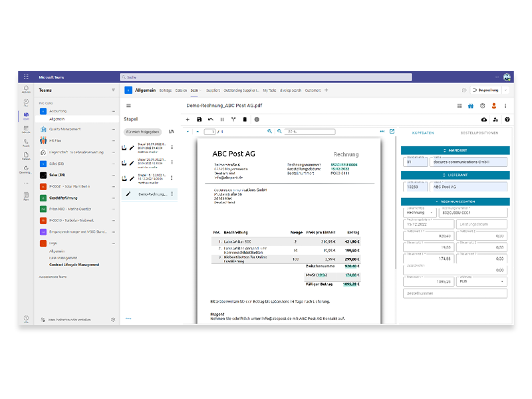Open the Beiträge channel tab
This screenshot has width=532, height=399.
pyautogui.click(x=166, y=90)
